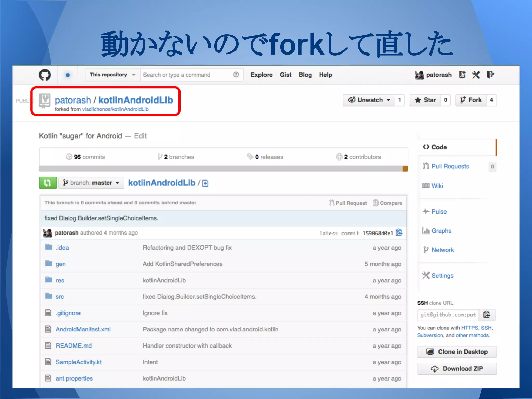
Task: Open the GitHub Octocat logo home
Action: [x=45, y=75]
